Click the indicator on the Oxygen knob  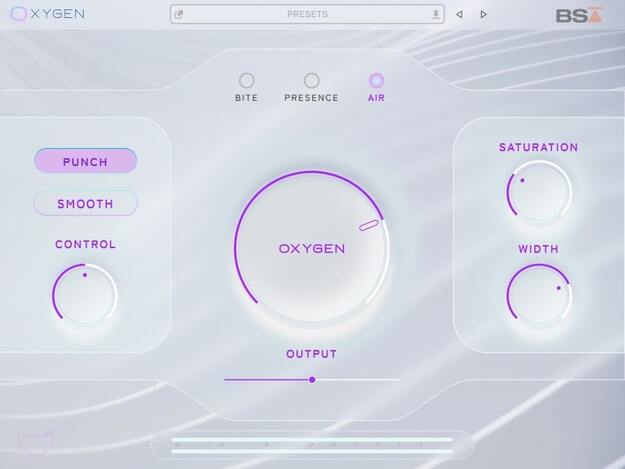(x=369, y=225)
